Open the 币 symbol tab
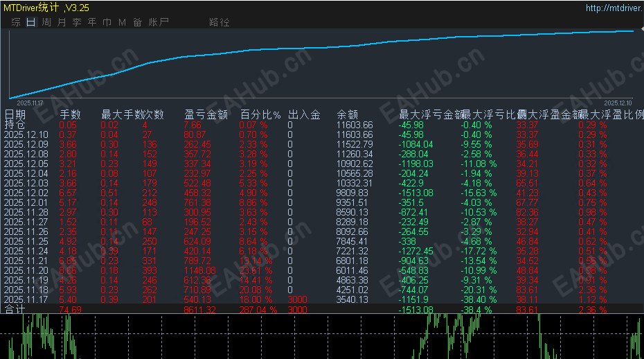The image size is (644, 359). click(107, 22)
